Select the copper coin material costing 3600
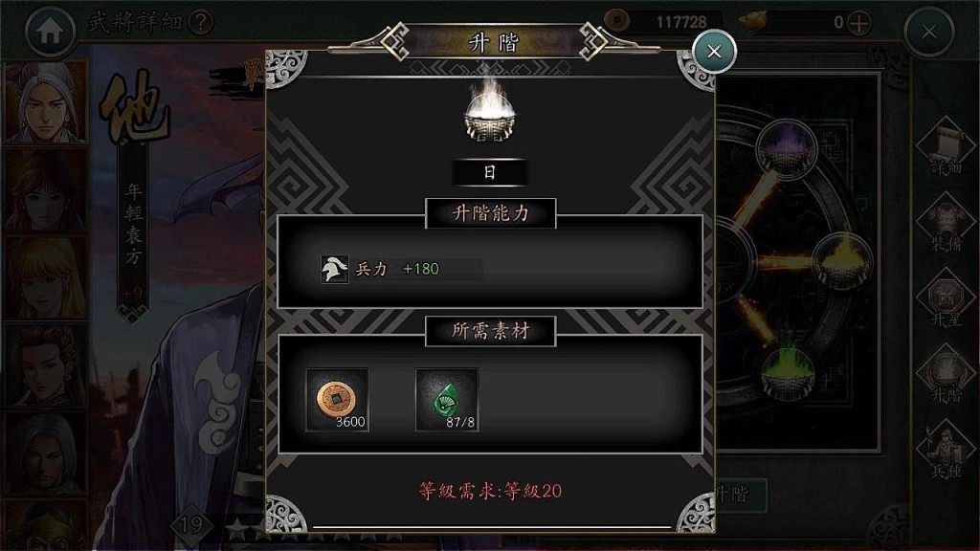The image size is (980, 551). [337, 400]
